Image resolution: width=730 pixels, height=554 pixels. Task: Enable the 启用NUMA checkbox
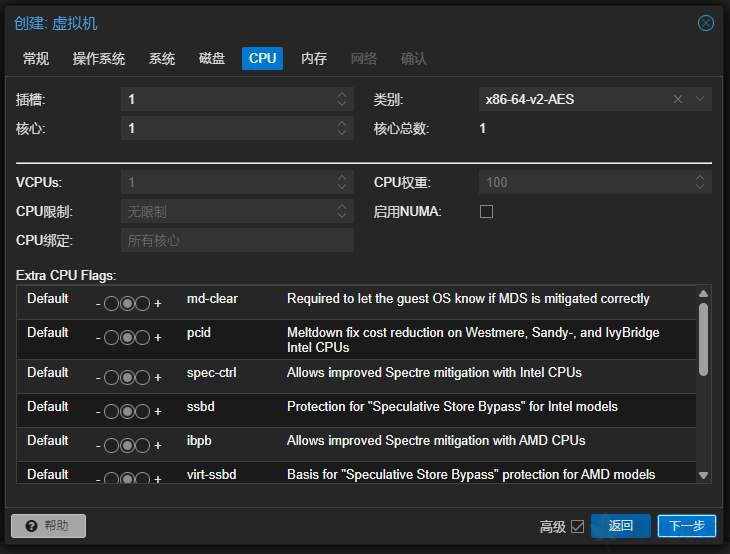click(487, 212)
